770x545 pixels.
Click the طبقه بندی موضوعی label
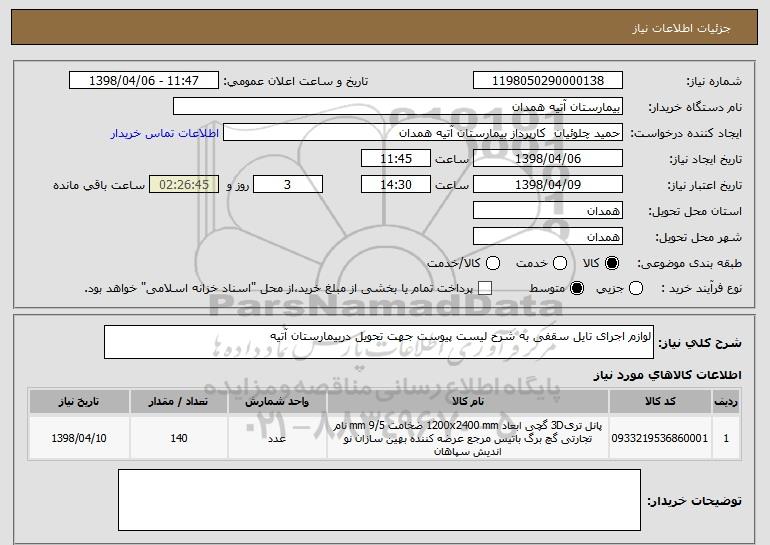[x=689, y=264]
